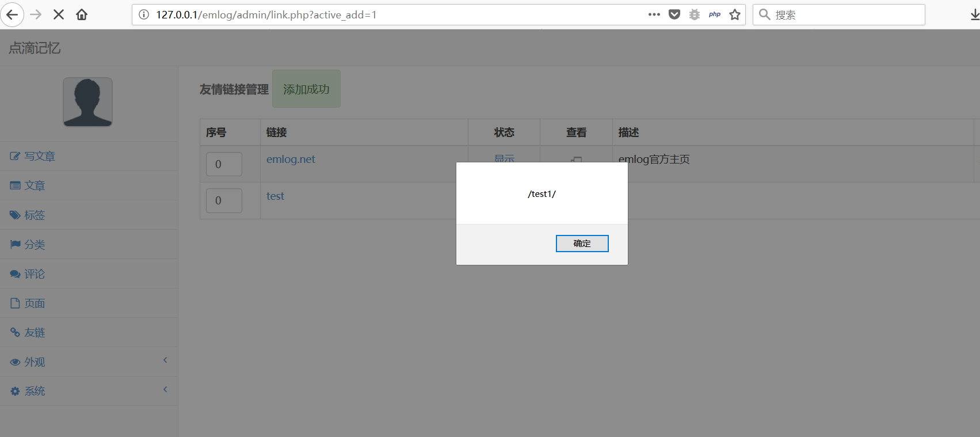
Task: Click the 链接 column header
Action: click(x=277, y=132)
